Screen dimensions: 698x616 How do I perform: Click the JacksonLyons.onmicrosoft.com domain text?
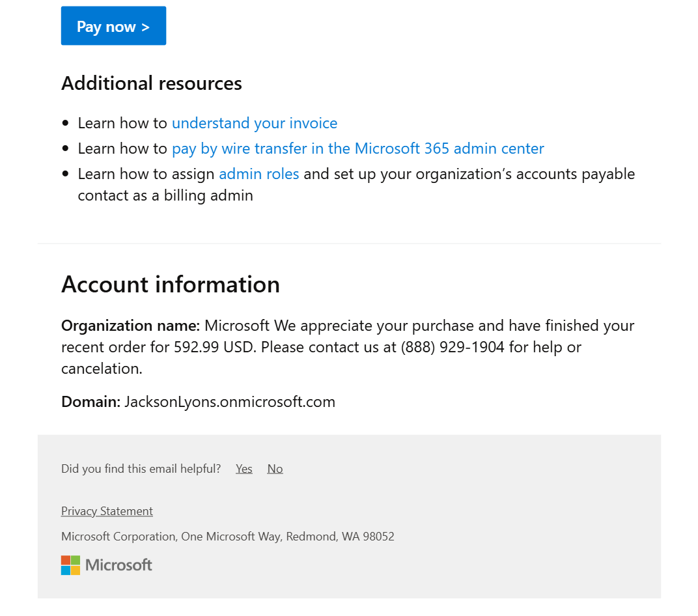229,402
